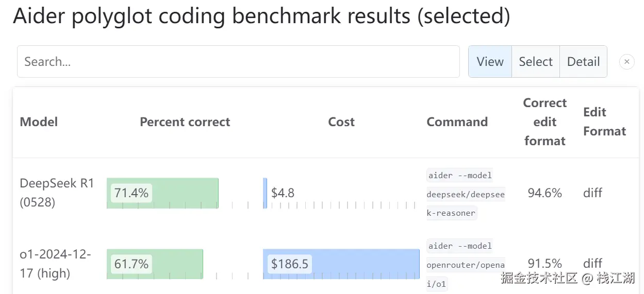Sort by the Model column header

coord(39,122)
